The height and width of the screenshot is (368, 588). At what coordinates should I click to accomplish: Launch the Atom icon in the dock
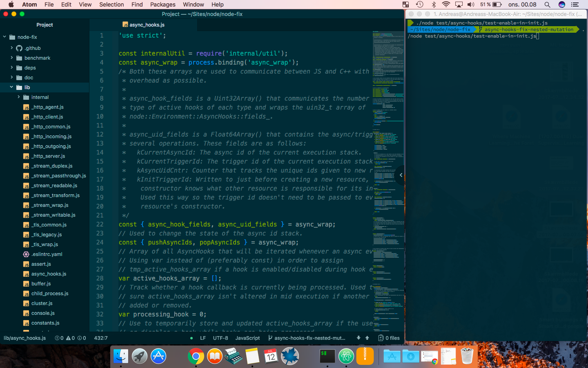[x=346, y=357]
